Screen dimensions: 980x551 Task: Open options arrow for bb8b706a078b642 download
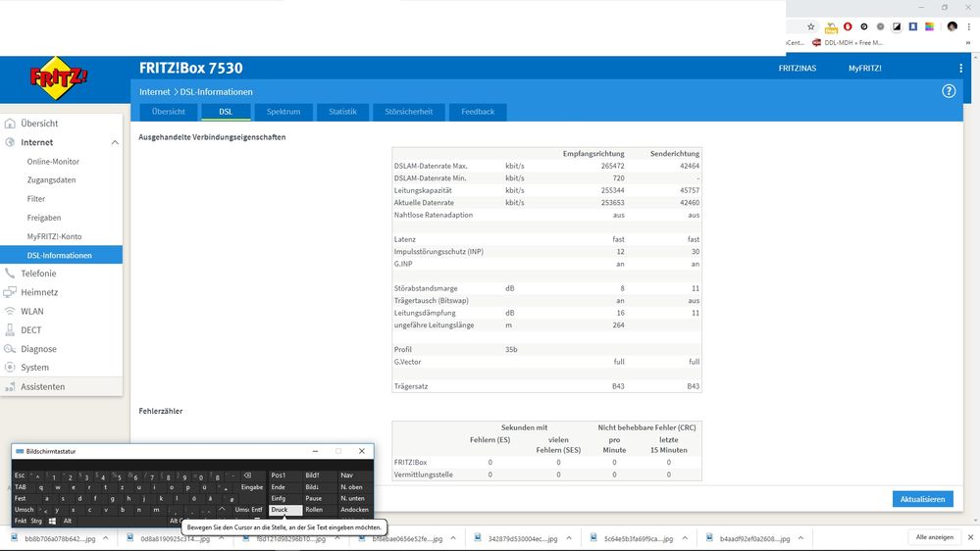(105, 538)
